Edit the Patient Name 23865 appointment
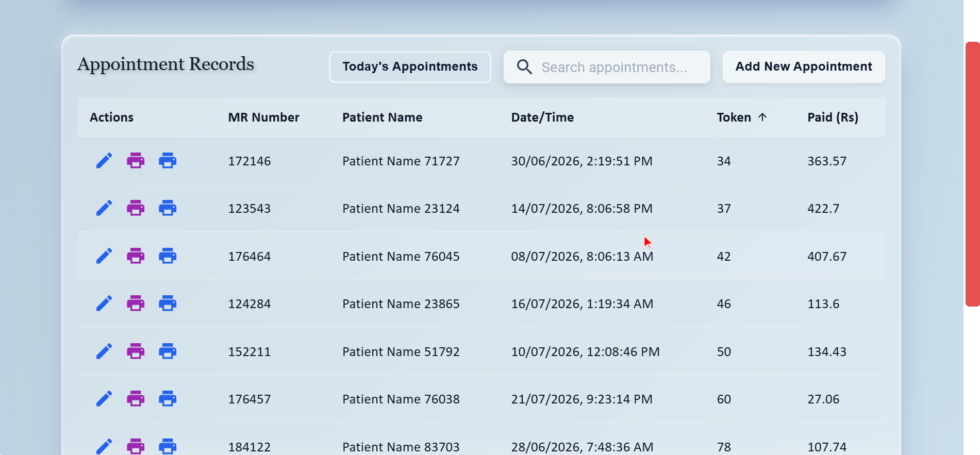 [104, 304]
